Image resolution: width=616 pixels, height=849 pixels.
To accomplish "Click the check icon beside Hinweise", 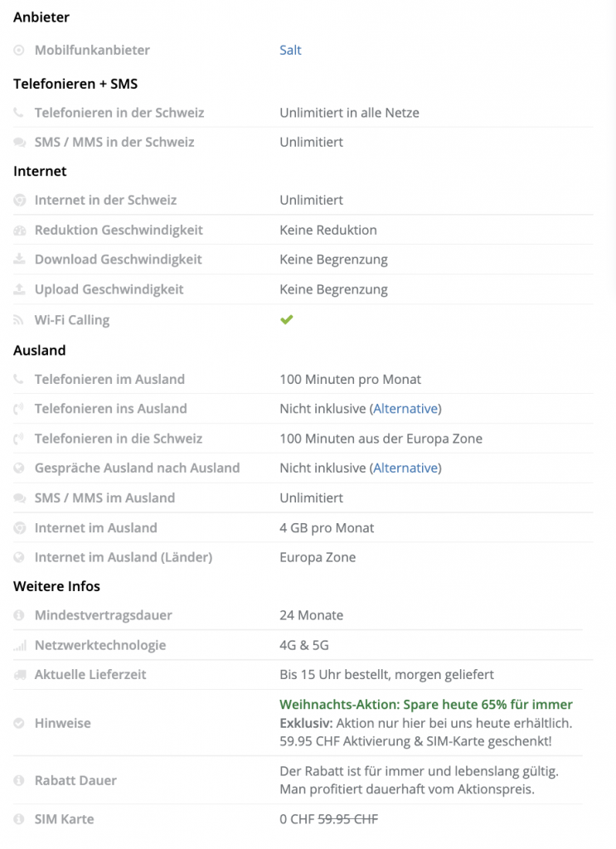I will [19, 724].
